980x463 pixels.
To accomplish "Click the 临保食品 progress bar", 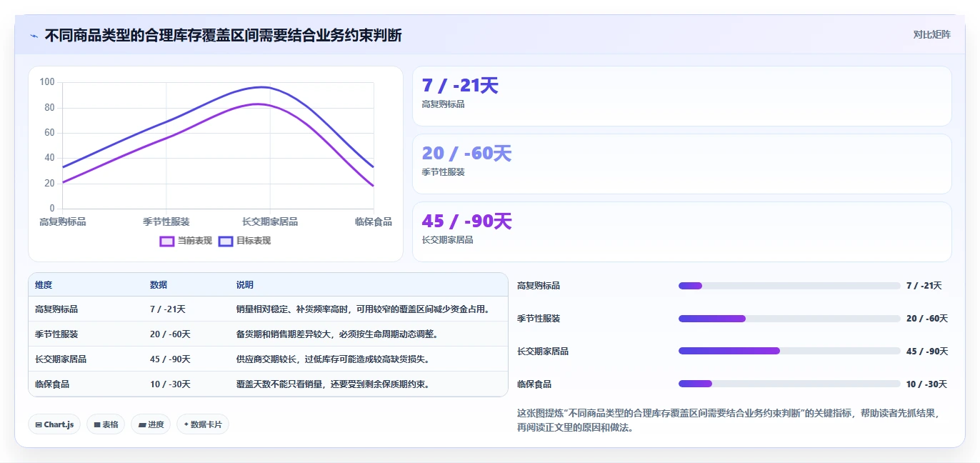I will 789,384.
